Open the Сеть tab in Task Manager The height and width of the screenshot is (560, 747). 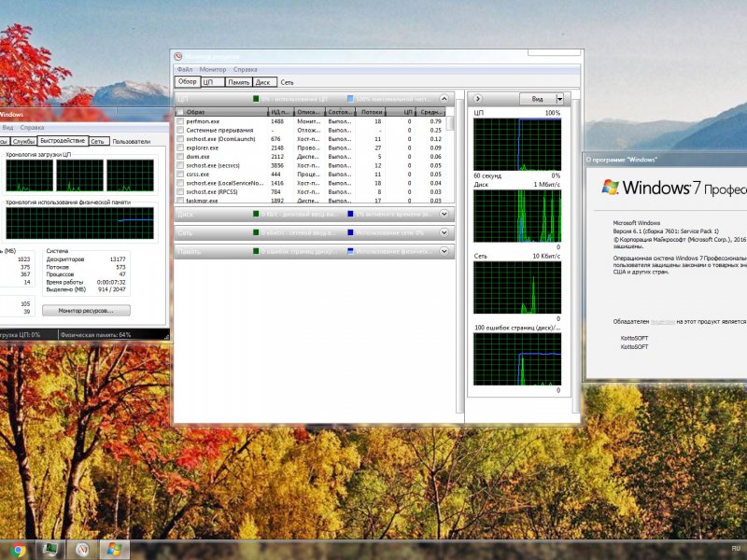(x=98, y=142)
